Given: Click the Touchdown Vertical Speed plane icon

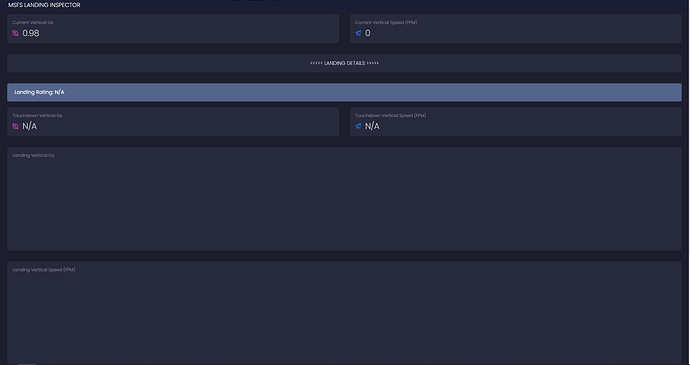Looking at the screenshot, I should coord(358,126).
